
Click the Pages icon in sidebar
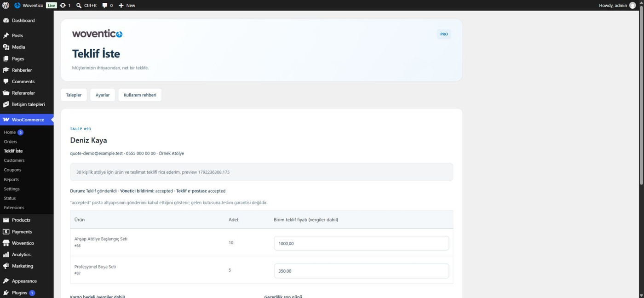click(6, 59)
